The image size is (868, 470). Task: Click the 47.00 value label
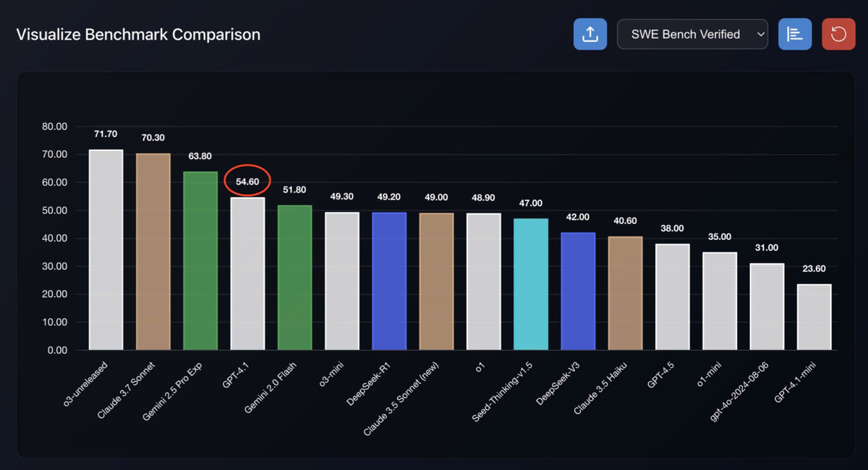tap(531, 203)
